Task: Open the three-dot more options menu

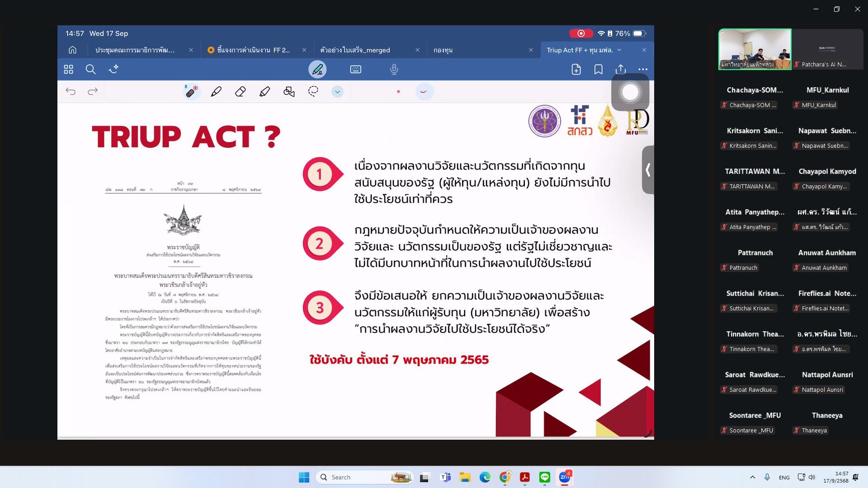Action: click(643, 70)
